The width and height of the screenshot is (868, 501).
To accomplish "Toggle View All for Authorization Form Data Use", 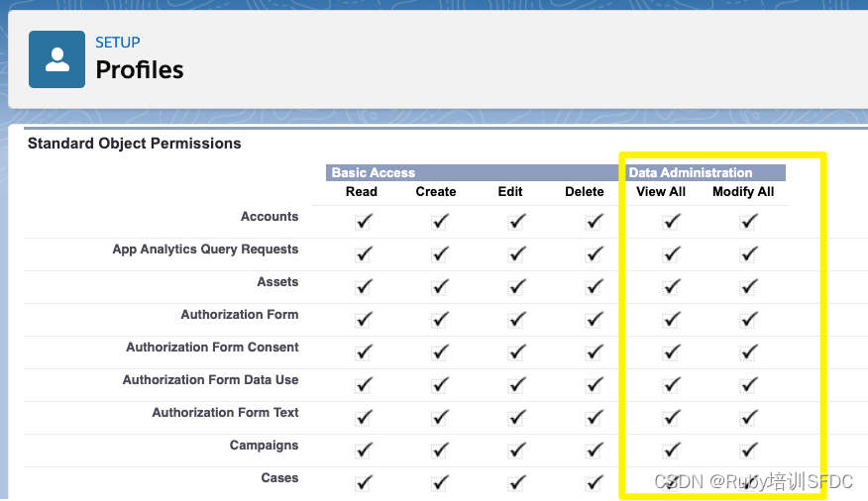I will (671, 385).
